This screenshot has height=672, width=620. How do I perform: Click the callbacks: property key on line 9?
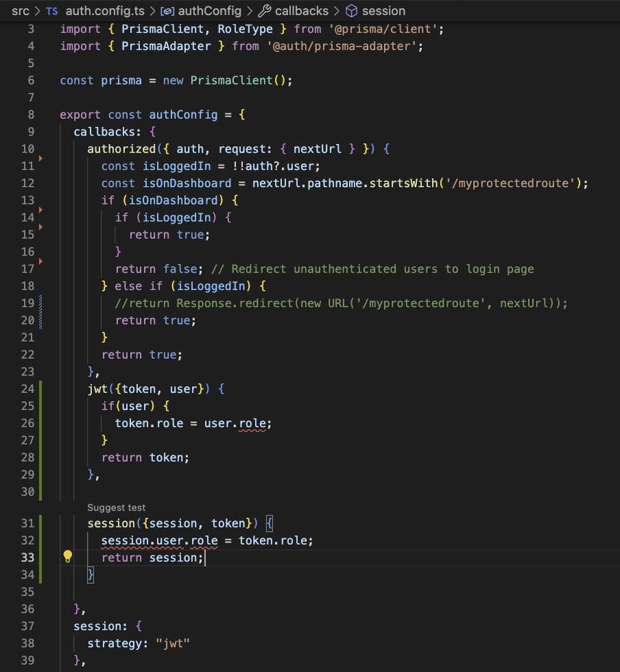tap(107, 132)
